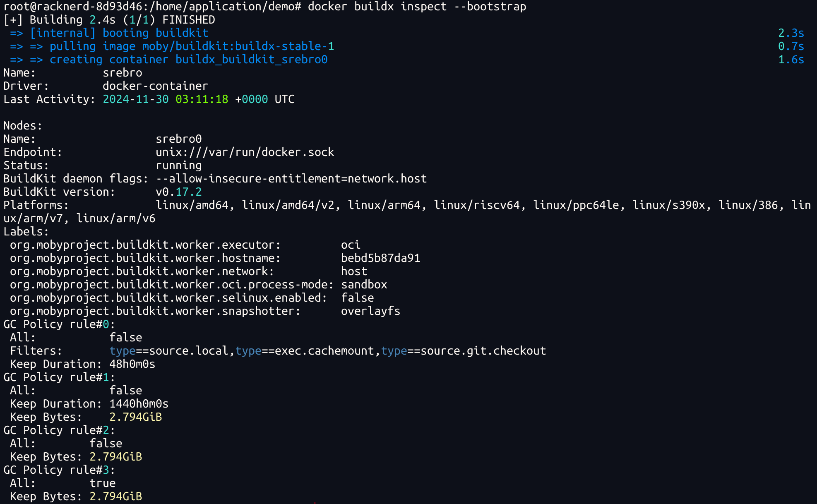Click the "overlayfs" snapshotter value
This screenshot has height=504, width=817.
(x=370, y=311)
